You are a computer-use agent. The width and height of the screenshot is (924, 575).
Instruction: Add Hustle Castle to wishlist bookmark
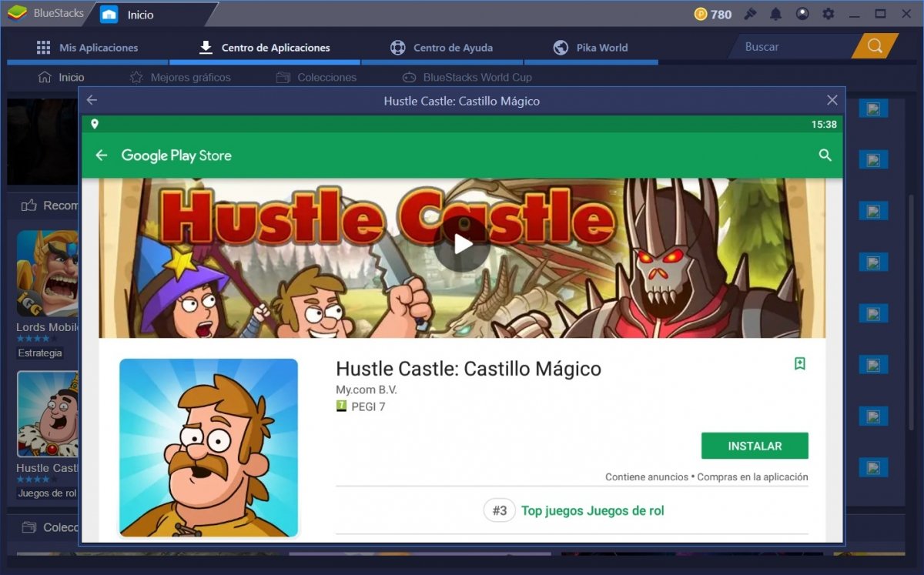(x=800, y=364)
